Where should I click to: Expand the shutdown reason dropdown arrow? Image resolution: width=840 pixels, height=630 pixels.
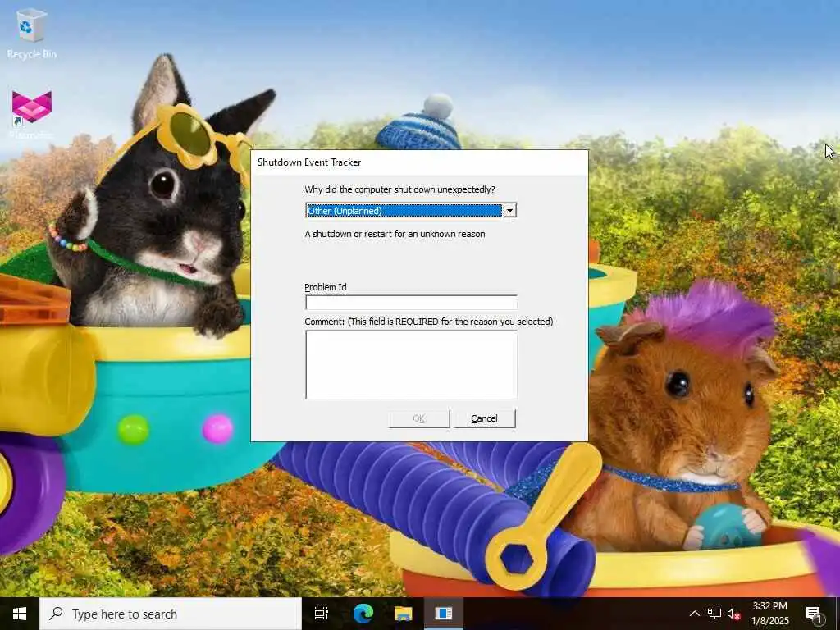pos(509,211)
